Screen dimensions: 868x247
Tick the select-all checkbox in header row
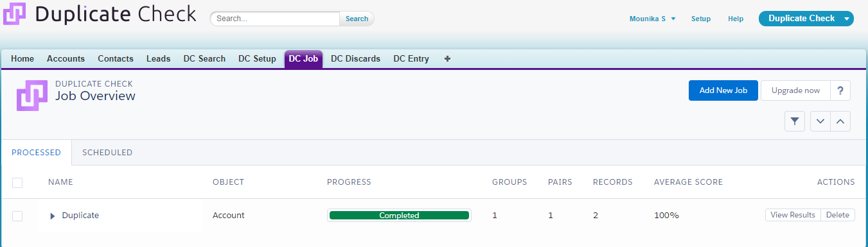point(17,183)
